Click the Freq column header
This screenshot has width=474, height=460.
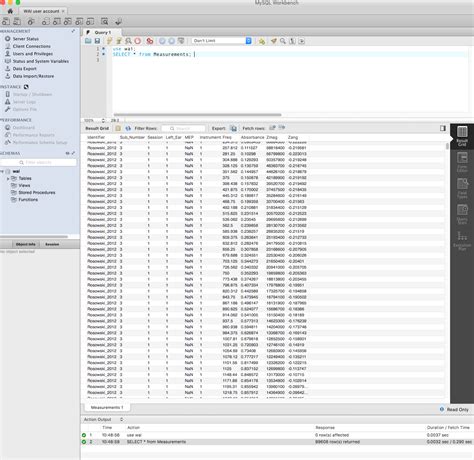tap(227, 137)
